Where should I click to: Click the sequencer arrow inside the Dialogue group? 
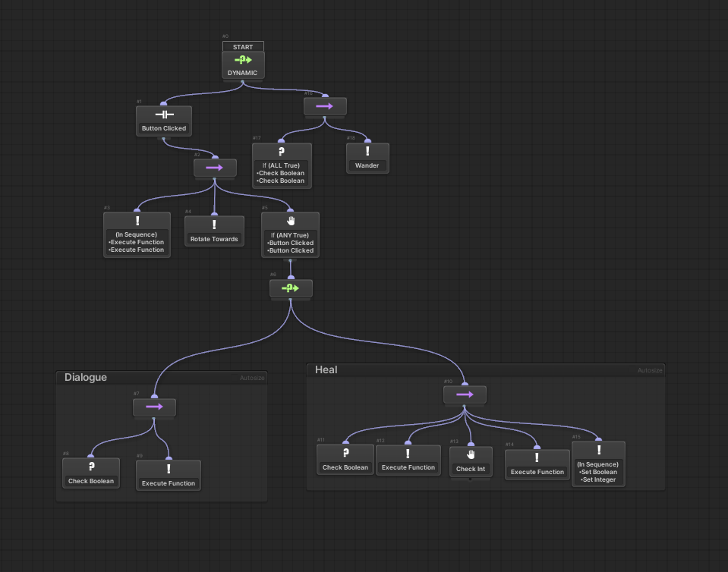(x=155, y=407)
